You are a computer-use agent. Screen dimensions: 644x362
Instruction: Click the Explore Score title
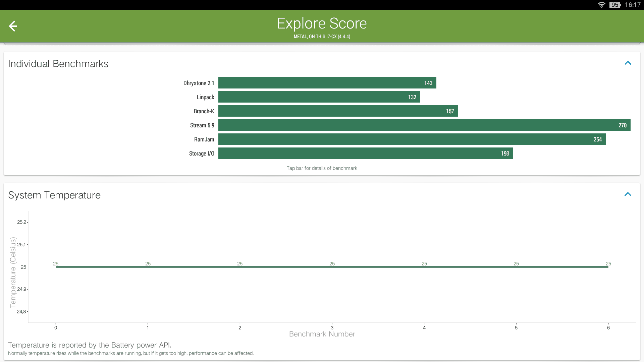pos(322,23)
